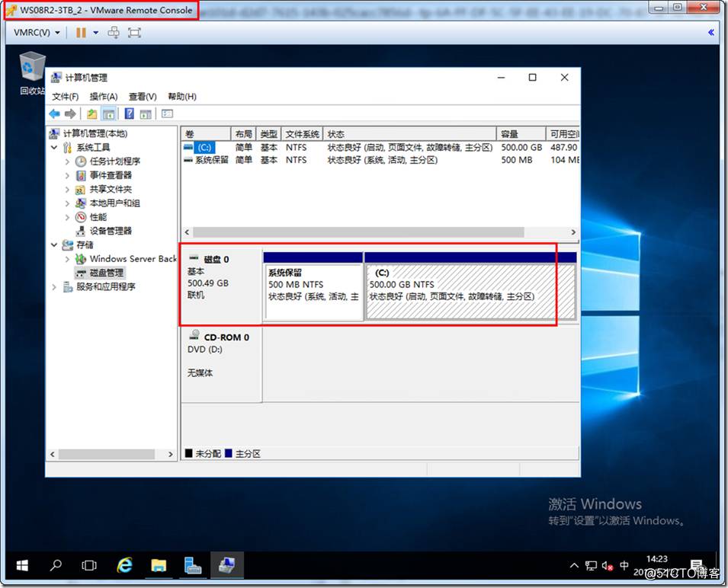Expand the 服务和应用程序 tree node
The image size is (728, 588).
[x=54, y=287]
